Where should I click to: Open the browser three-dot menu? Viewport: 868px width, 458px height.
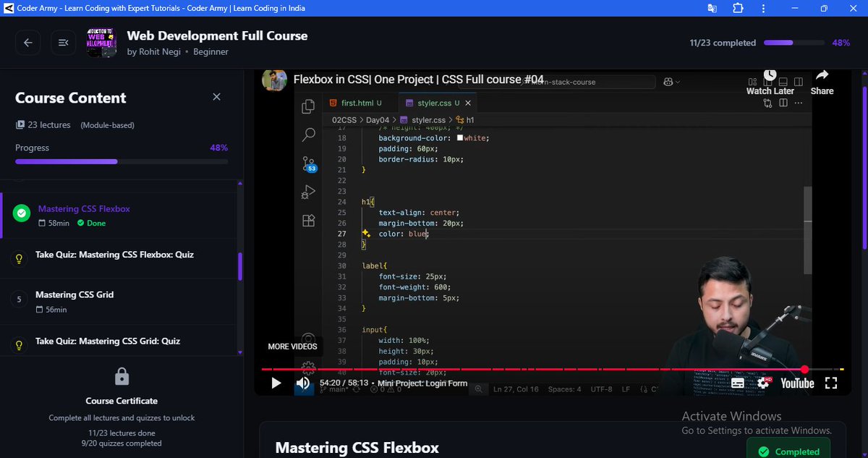pyautogui.click(x=762, y=8)
